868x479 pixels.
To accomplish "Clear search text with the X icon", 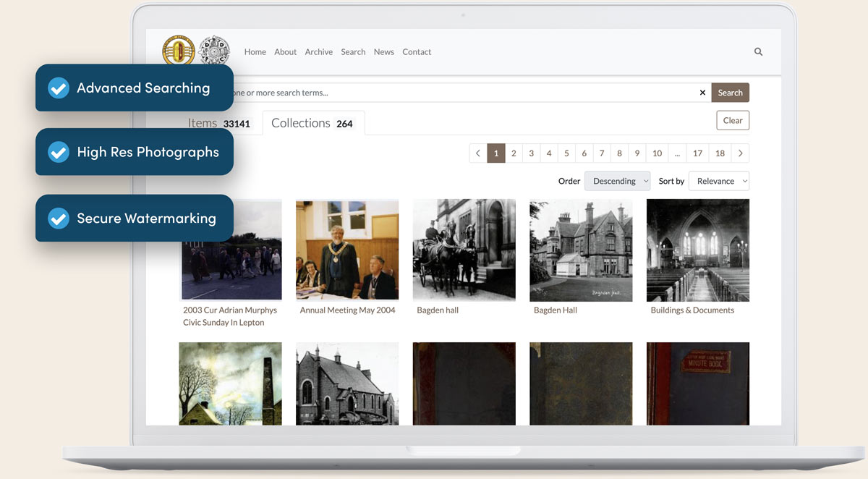I will click(x=702, y=93).
